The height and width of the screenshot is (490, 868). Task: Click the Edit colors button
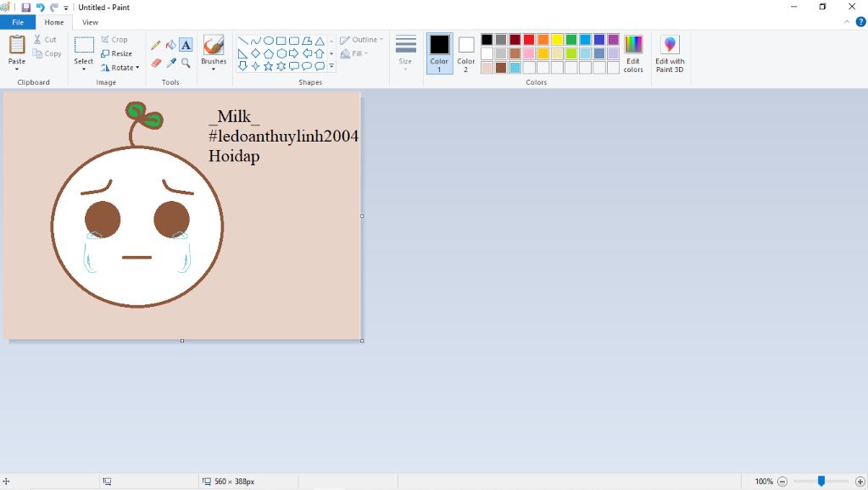(633, 53)
